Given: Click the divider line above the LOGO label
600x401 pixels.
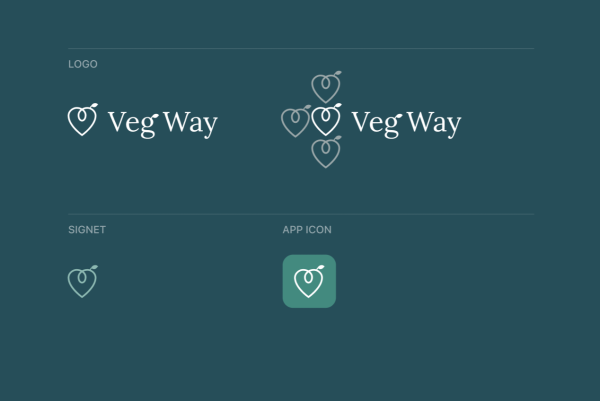Looking at the screenshot, I should point(301,49).
